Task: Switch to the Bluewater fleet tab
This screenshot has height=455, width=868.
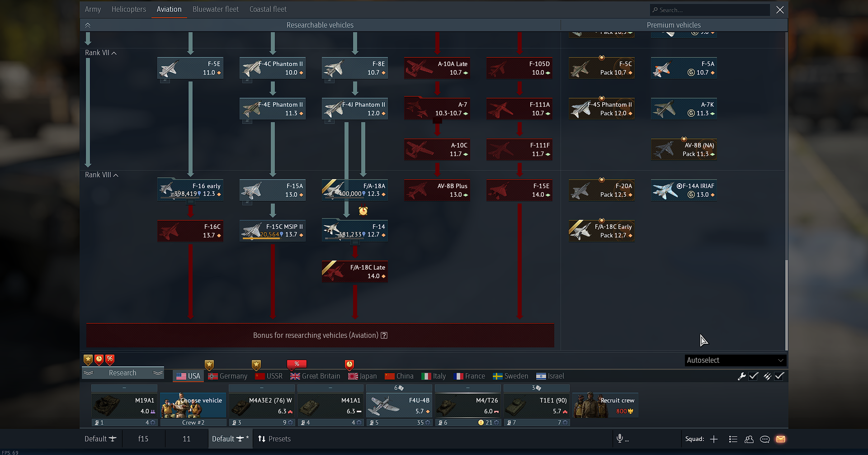Action: pyautogui.click(x=216, y=9)
